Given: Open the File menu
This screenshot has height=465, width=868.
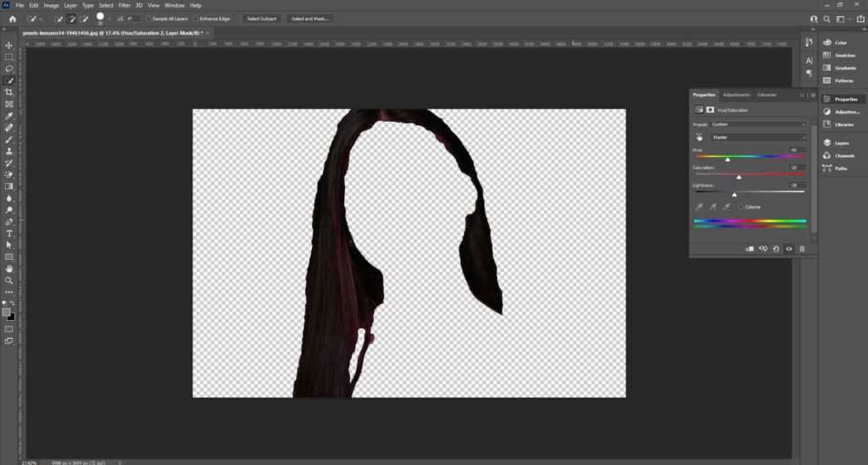Looking at the screenshot, I should pos(19,5).
